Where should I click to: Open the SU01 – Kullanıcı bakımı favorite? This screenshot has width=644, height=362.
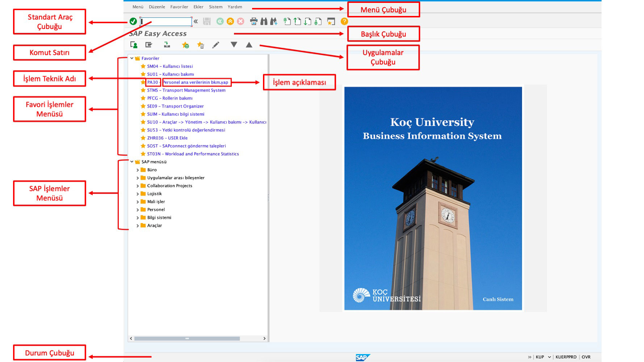[170, 74]
